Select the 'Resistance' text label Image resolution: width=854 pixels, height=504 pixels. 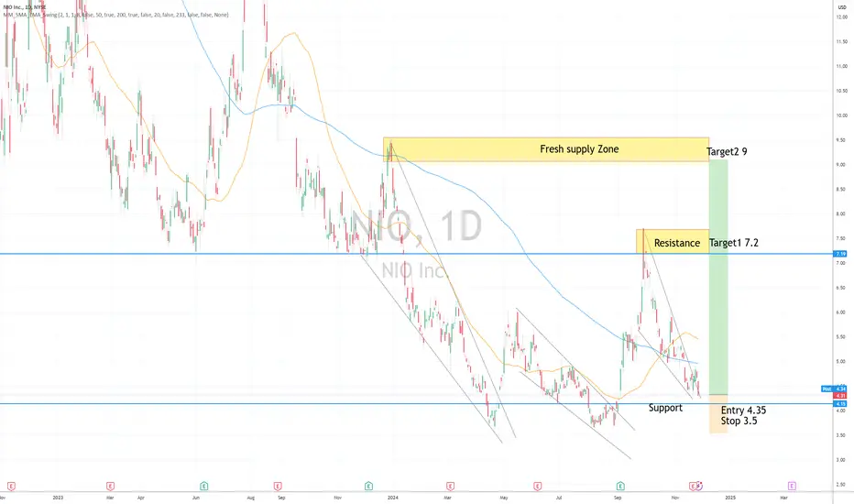(x=677, y=243)
